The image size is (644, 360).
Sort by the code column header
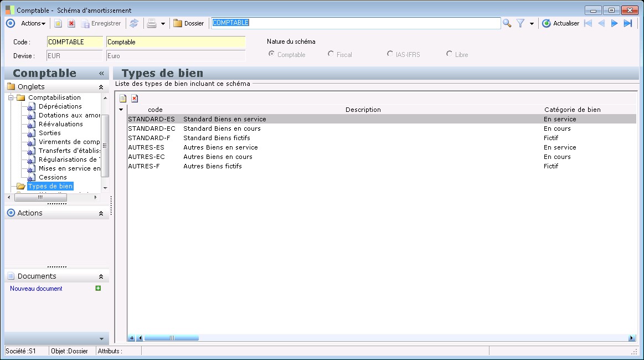[x=155, y=110]
